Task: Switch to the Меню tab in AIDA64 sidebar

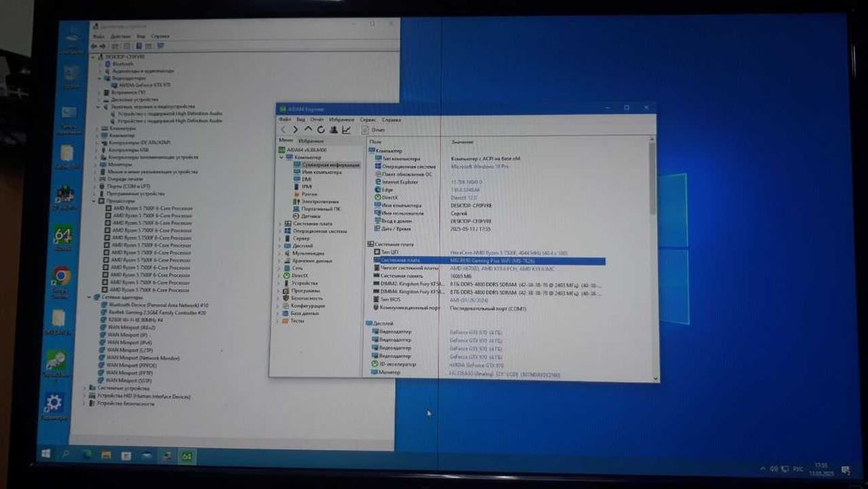Action: 286,140
